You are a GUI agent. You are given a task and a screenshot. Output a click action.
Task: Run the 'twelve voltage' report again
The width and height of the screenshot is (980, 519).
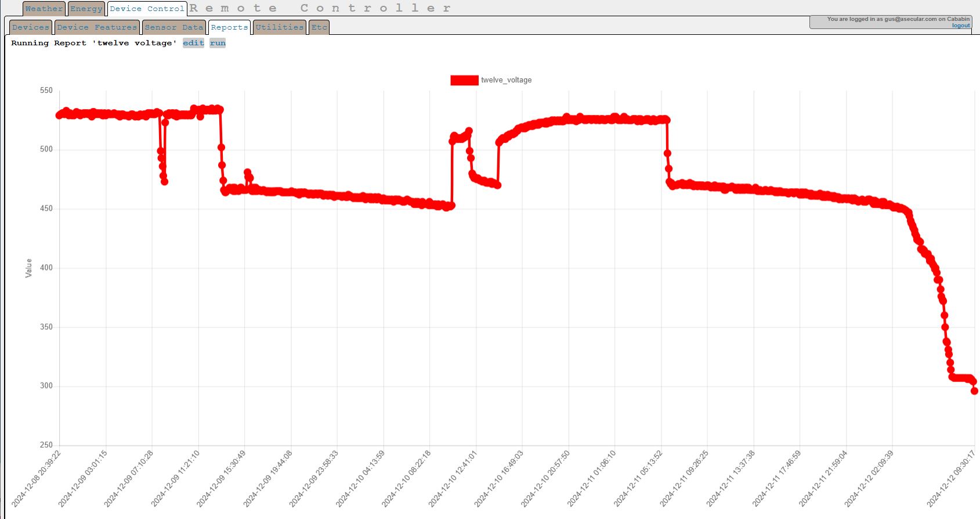click(x=218, y=43)
